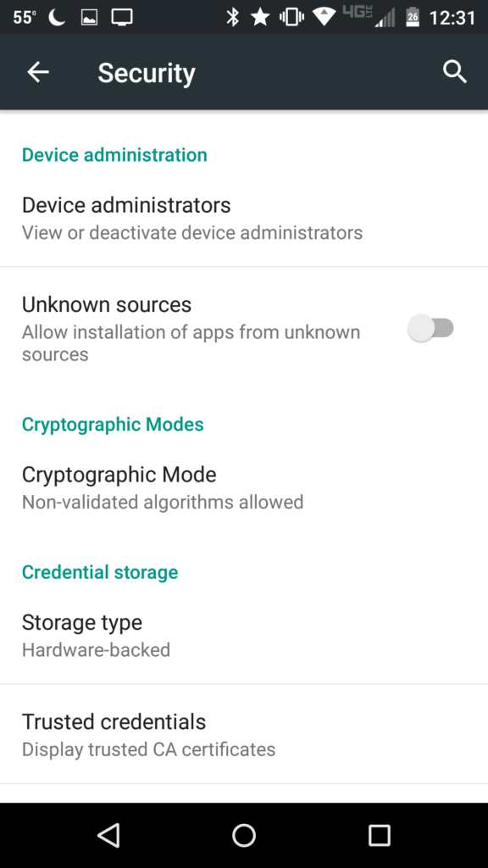Tap the Wi-Fi signal status icon
The image size is (488, 868).
click(x=324, y=18)
